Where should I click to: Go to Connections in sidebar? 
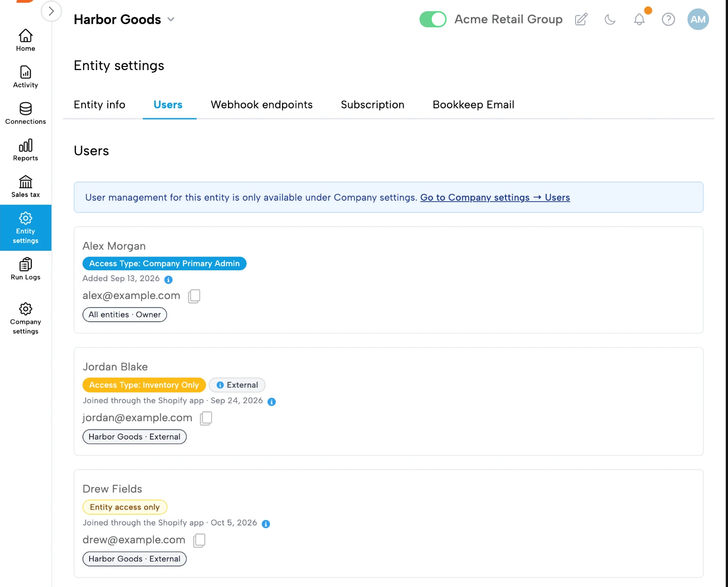pyautogui.click(x=25, y=114)
